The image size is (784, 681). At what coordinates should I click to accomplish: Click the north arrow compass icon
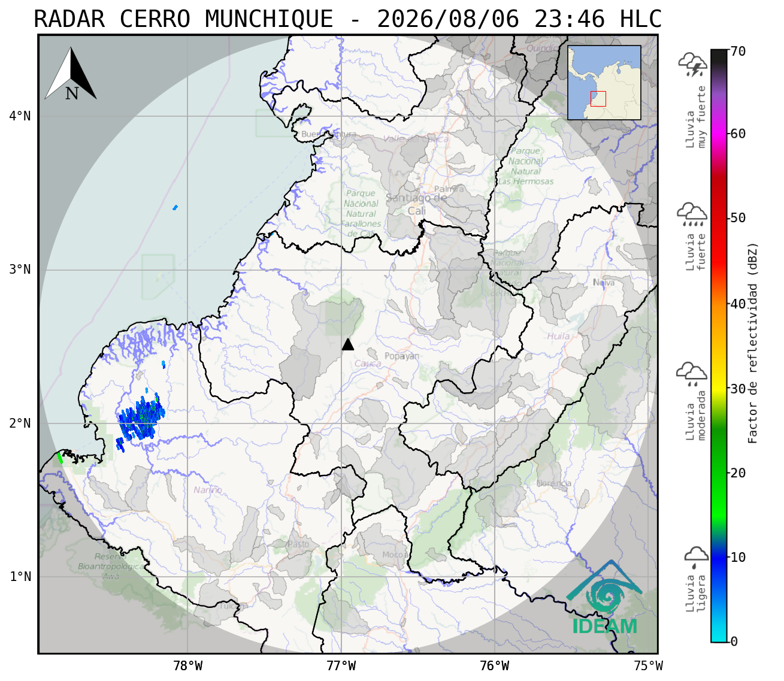[x=71, y=74]
